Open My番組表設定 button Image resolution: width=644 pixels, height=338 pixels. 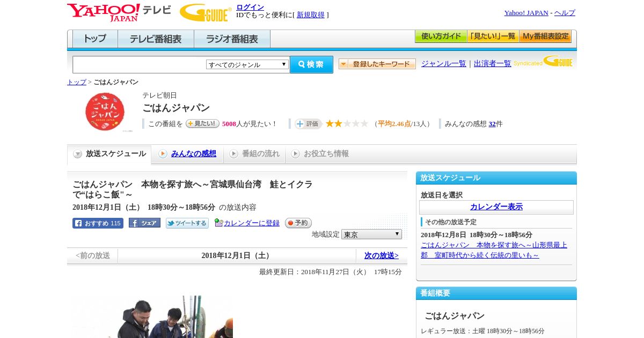coord(545,36)
